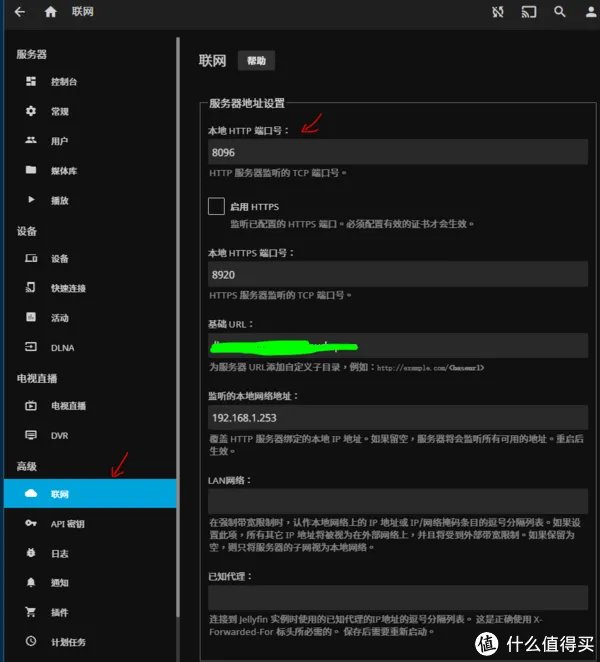Click the 插件 shopping cart icon

click(30, 612)
